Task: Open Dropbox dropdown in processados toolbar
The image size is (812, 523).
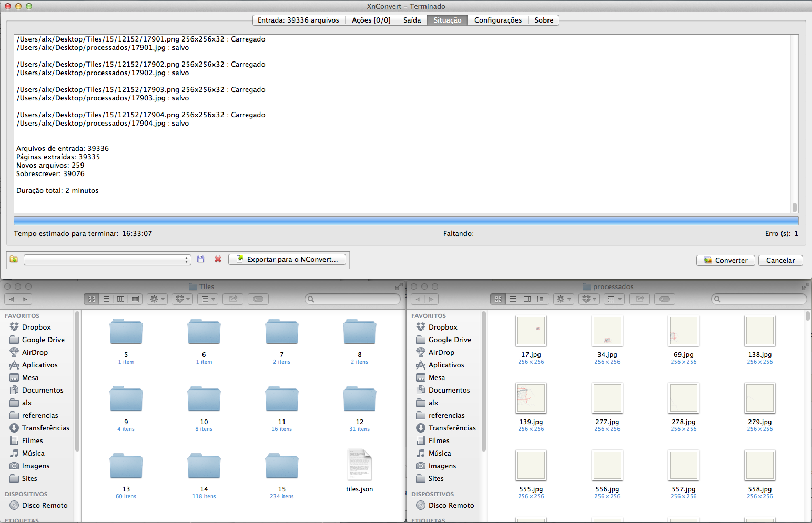Action: tap(589, 299)
